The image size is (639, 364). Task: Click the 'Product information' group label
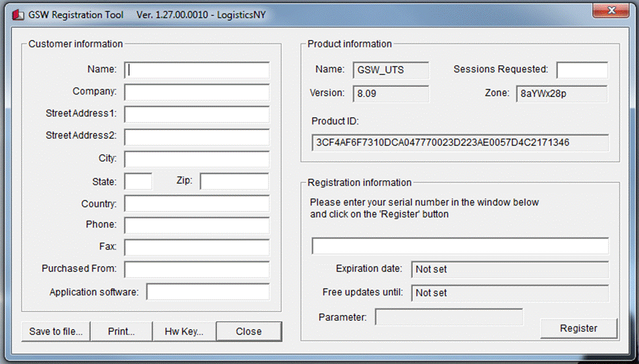coord(350,44)
